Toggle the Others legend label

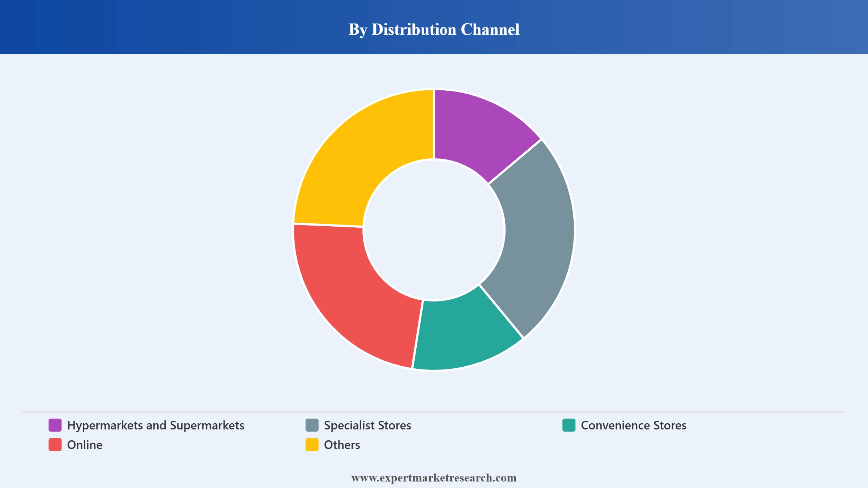(x=342, y=445)
